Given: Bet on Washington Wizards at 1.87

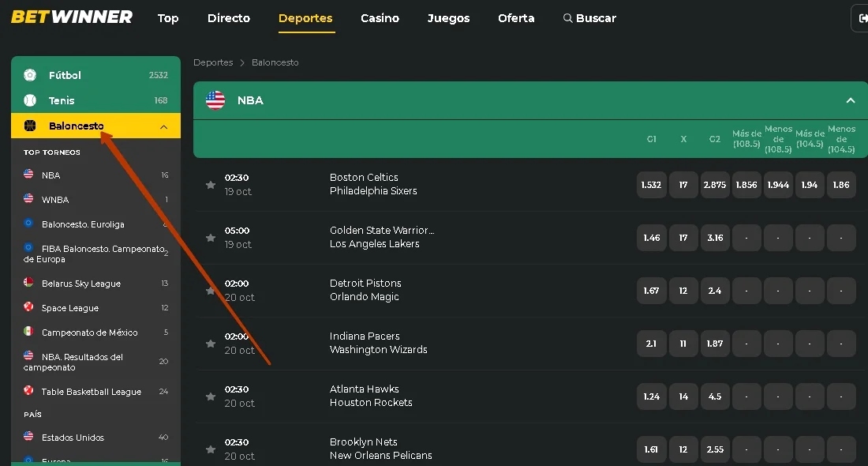Looking at the screenshot, I should (715, 344).
